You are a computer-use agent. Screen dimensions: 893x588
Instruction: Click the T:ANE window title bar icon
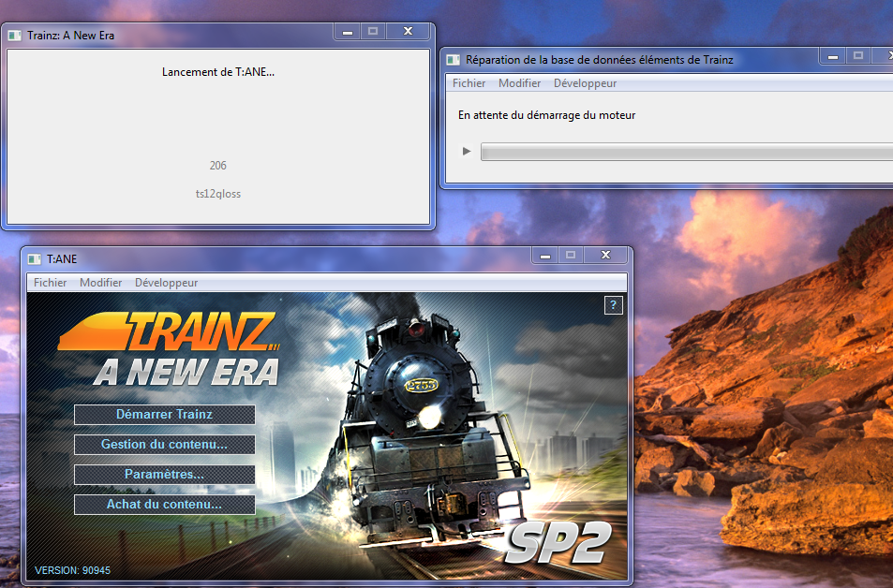click(x=35, y=259)
